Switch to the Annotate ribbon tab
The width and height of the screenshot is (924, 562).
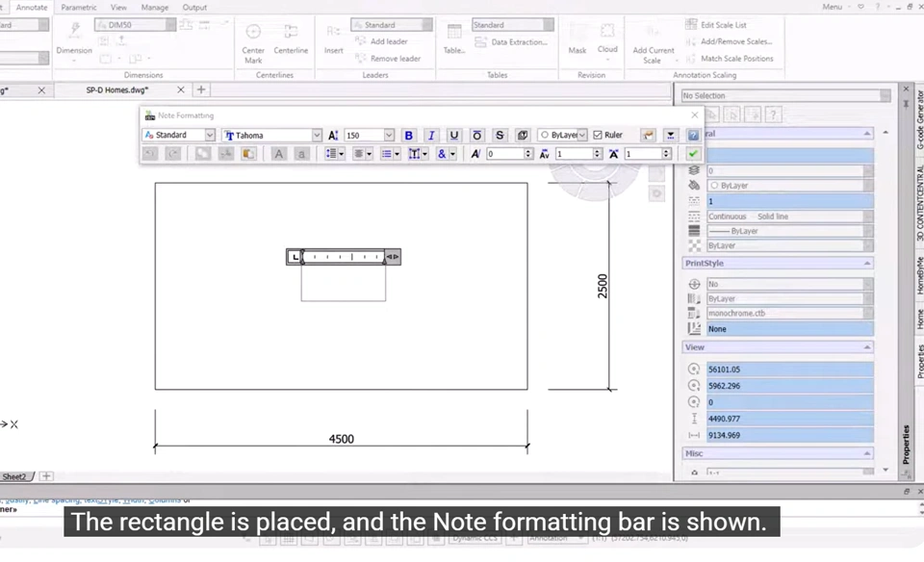coord(32,7)
